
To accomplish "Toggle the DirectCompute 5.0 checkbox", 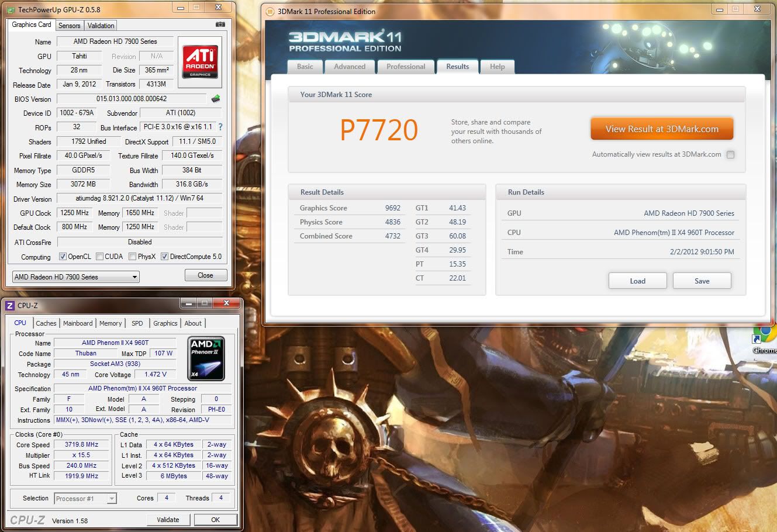I will point(164,257).
